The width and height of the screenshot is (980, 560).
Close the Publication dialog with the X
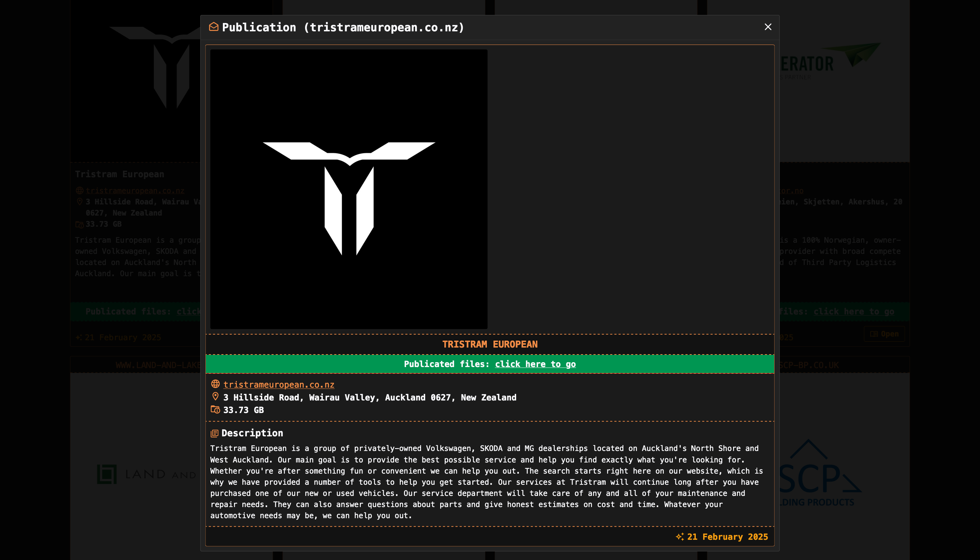pyautogui.click(x=768, y=27)
